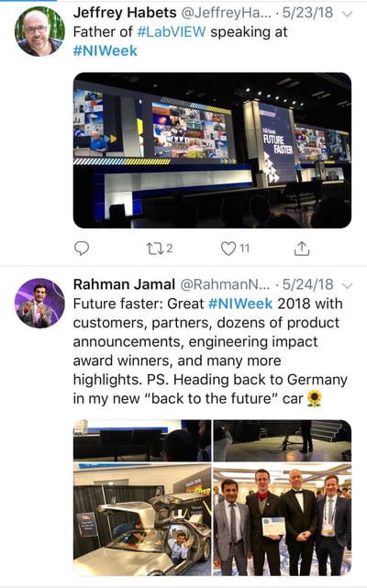The width and height of the screenshot is (367, 588).
Task: Retweet the Father of LabVIEW tweet
Action: [159, 249]
